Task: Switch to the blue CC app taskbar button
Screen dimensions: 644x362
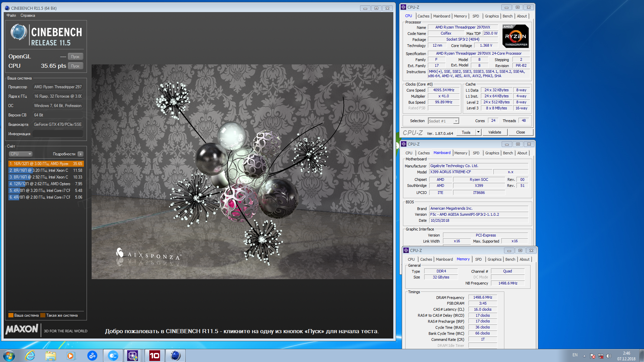Action: [113, 355]
